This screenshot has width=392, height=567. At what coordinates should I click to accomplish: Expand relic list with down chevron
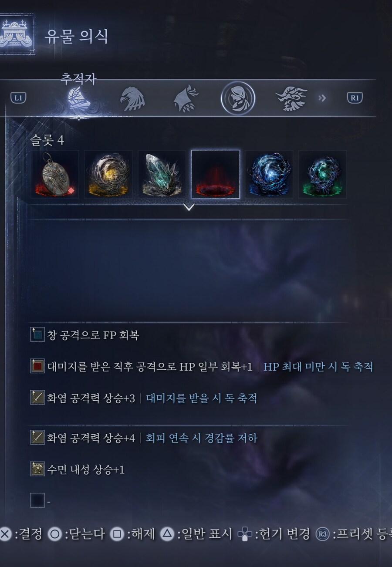pos(189,207)
